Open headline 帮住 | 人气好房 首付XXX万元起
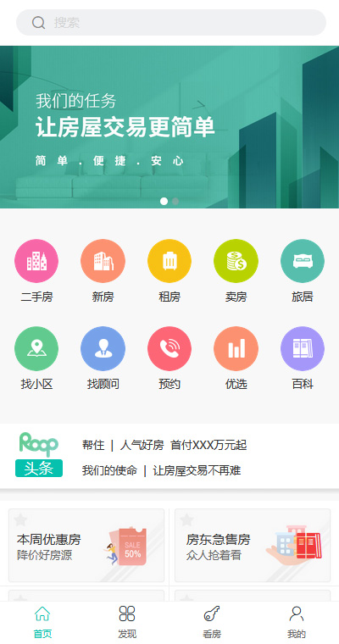 coord(164,445)
